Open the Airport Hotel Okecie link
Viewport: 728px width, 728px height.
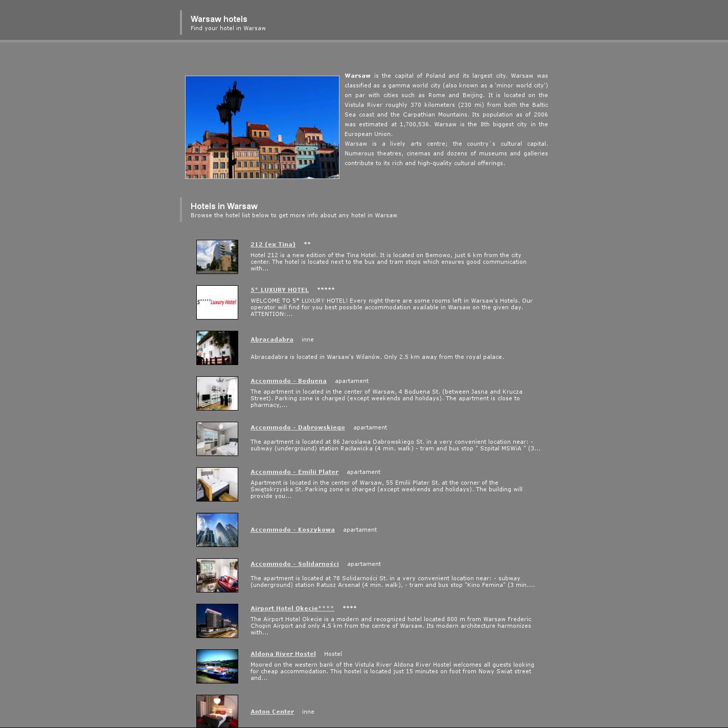(x=292, y=608)
